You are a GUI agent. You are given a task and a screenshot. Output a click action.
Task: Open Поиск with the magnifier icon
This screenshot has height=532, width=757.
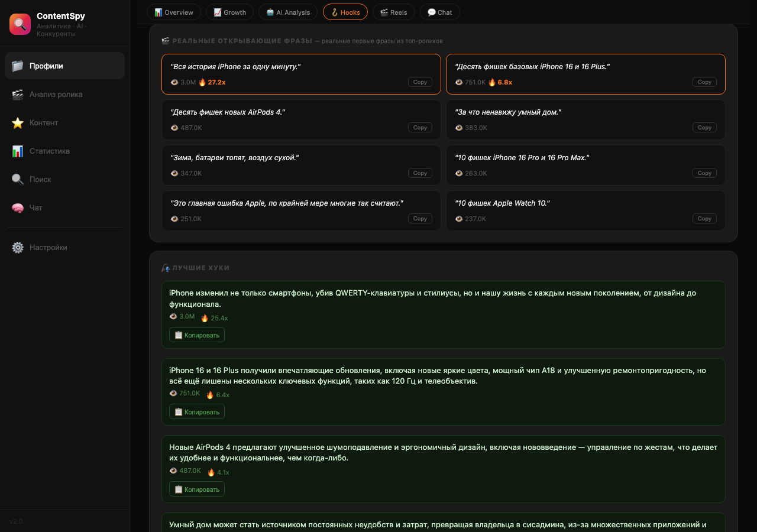pyautogui.click(x=17, y=179)
